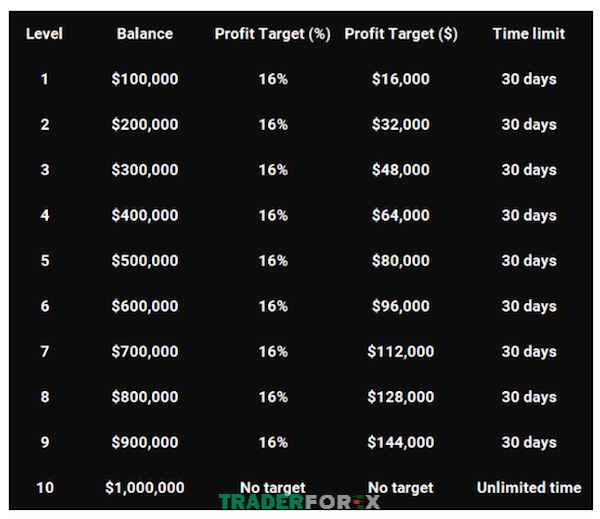
Task: Click the $128,000 profit target value
Action: 401,397
